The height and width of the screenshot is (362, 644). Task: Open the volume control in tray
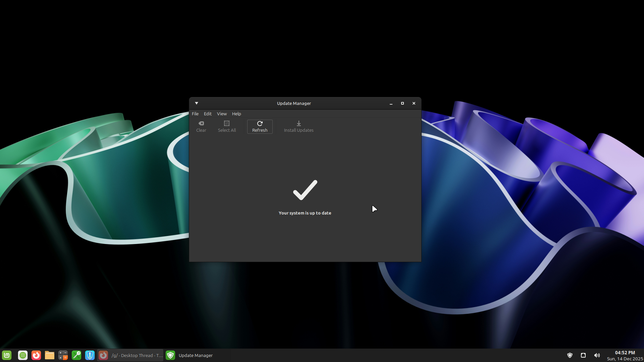(x=597, y=355)
